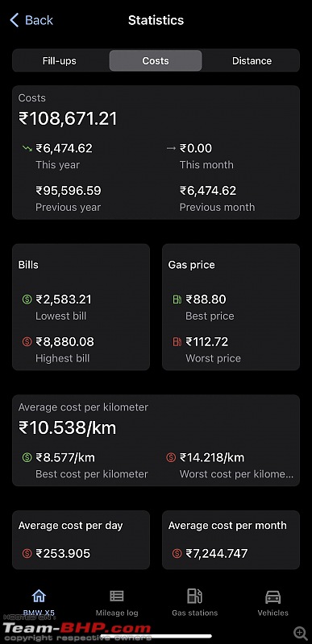The height and width of the screenshot is (644, 312).
Task: Open the Average cost per kilometer card
Action: tap(156, 440)
